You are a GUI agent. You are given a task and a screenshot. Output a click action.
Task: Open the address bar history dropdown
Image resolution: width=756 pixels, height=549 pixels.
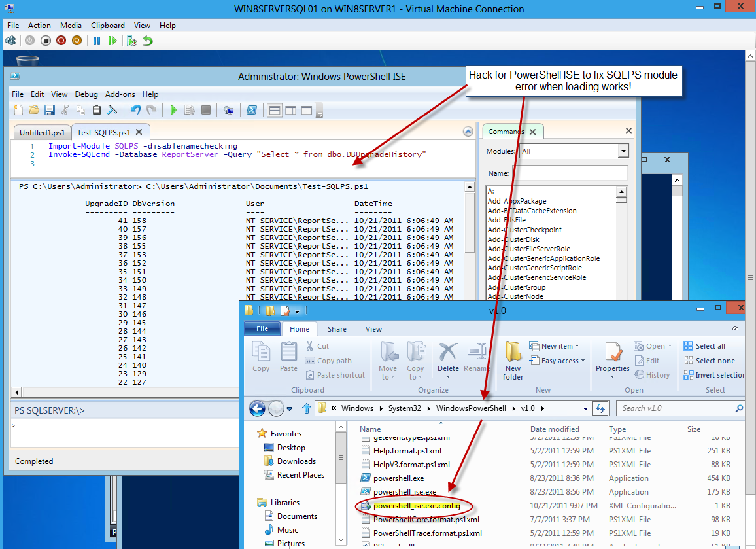[x=585, y=408]
